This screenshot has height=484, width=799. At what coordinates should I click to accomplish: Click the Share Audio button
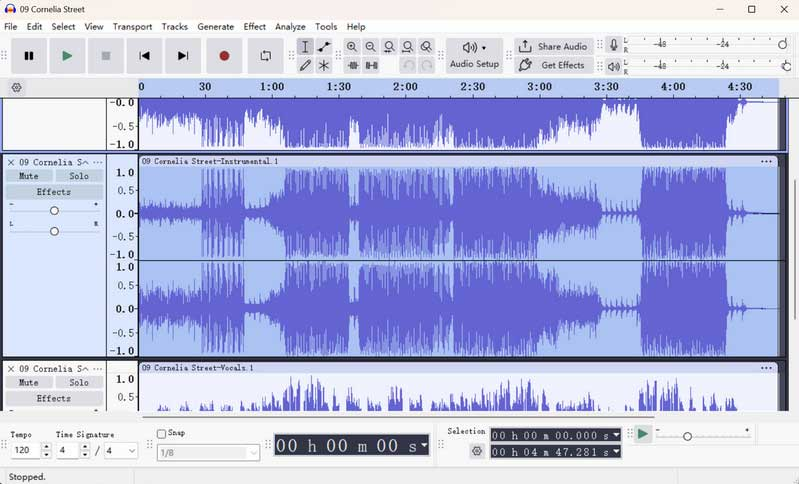point(554,47)
